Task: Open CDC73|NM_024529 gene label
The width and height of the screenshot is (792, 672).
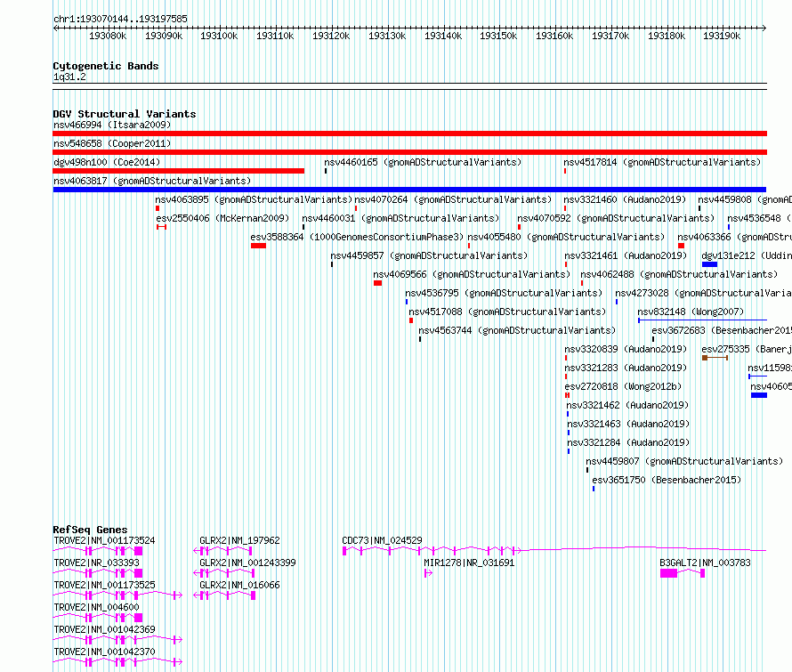Action: point(382,540)
